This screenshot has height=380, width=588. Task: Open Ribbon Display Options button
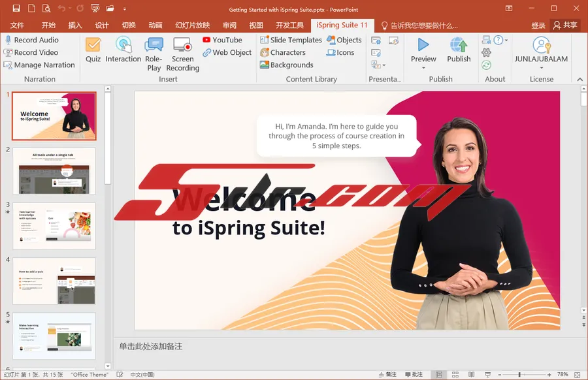[509, 8]
